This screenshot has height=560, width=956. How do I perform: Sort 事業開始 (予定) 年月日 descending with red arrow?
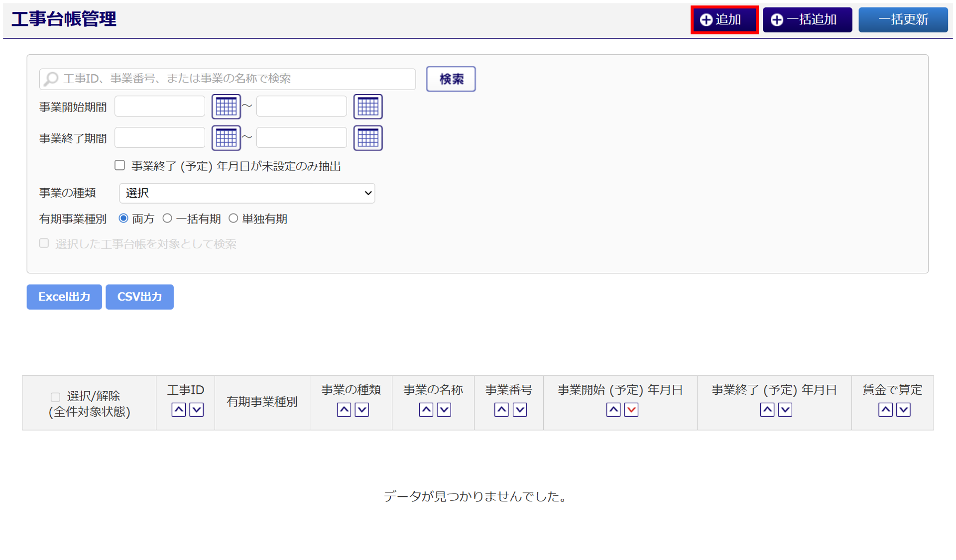pyautogui.click(x=631, y=410)
